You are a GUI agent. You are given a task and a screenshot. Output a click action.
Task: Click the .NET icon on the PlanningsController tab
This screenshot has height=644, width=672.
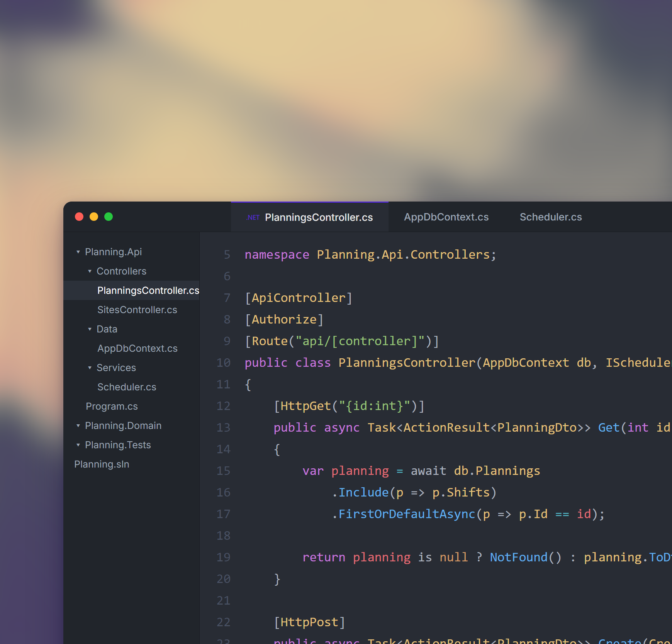point(253,217)
